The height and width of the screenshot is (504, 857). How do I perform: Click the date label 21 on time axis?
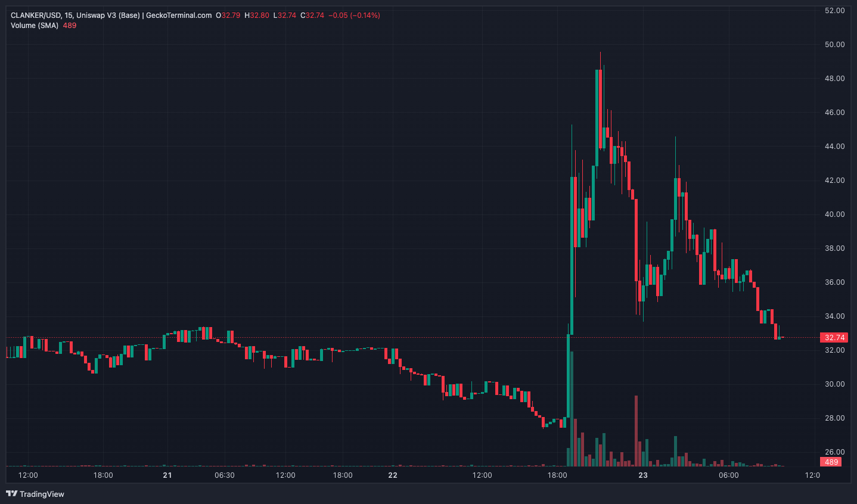click(x=167, y=475)
